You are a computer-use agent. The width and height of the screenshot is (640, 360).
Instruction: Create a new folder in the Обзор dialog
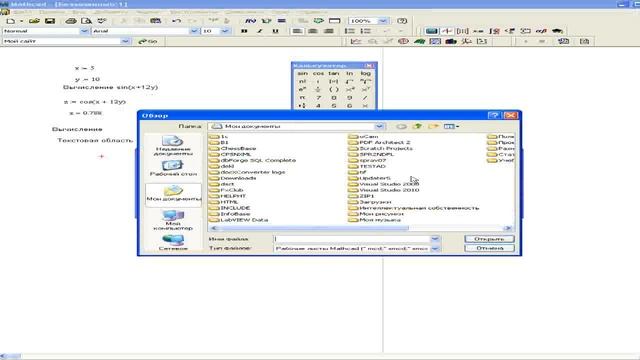click(x=433, y=127)
